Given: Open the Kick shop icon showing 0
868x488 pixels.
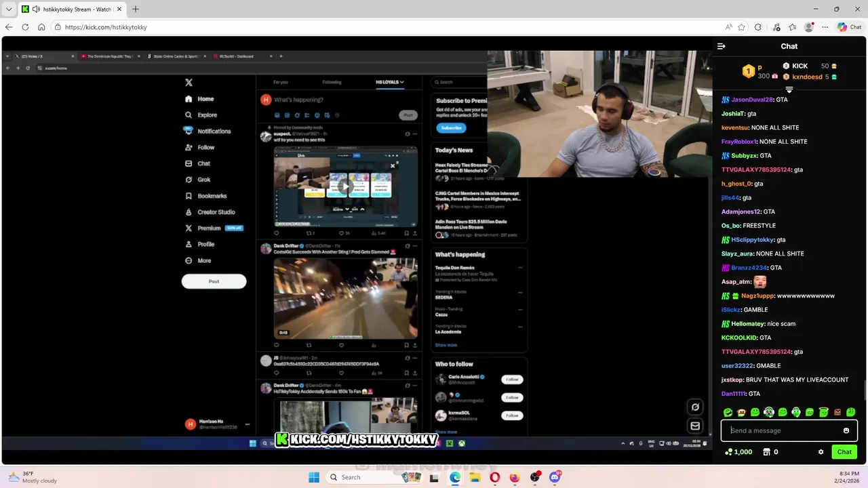Looking at the screenshot, I should (770, 452).
